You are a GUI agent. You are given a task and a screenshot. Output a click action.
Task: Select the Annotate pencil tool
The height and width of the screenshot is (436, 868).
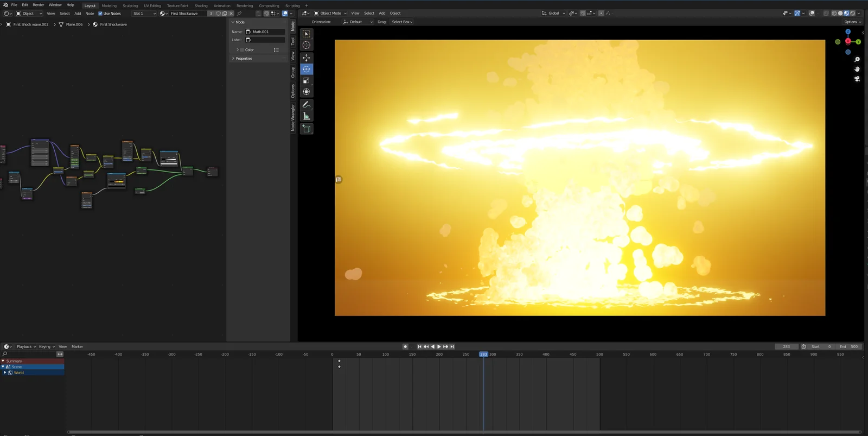307,104
